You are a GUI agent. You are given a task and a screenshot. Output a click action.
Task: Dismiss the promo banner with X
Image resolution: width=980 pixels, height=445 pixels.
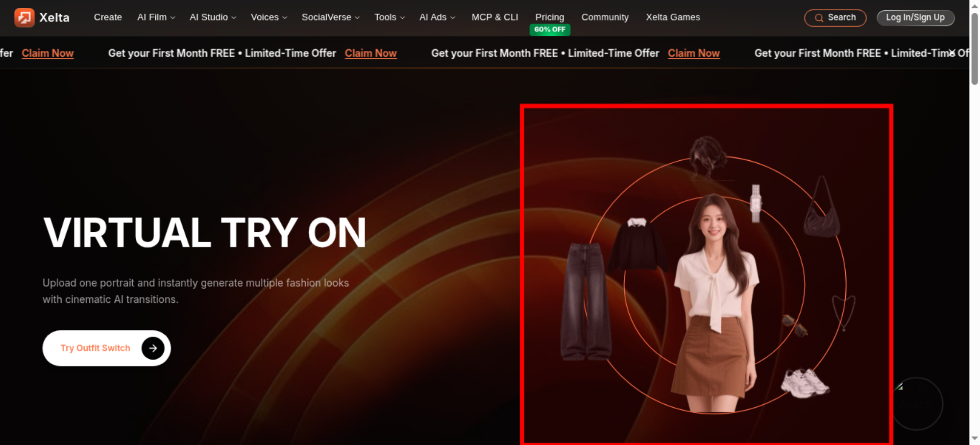[952, 53]
